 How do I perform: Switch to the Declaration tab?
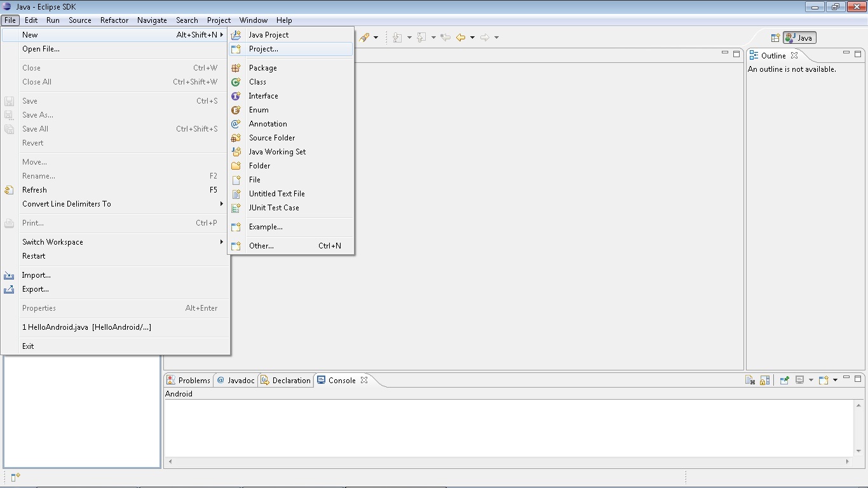(x=285, y=380)
